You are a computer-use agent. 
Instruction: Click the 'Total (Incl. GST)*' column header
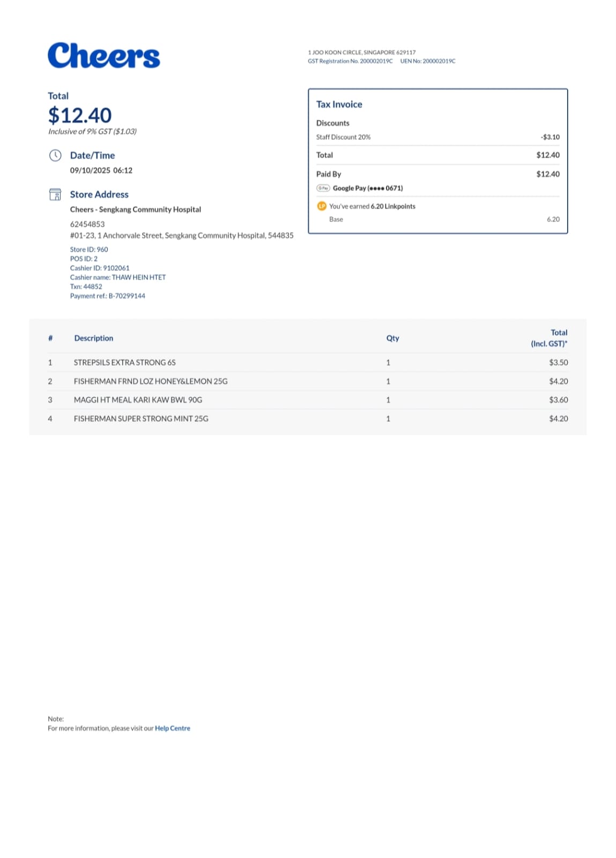point(550,338)
